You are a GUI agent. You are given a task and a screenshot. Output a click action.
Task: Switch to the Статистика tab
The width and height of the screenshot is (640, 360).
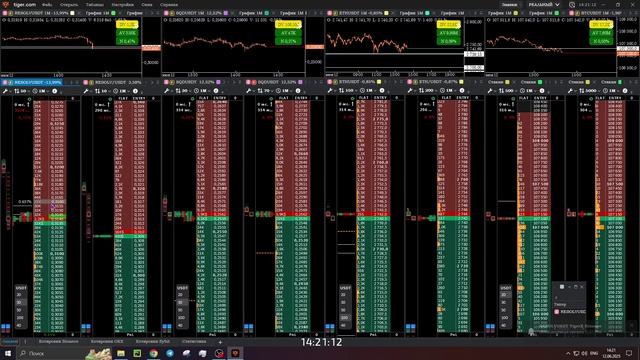pos(194,342)
